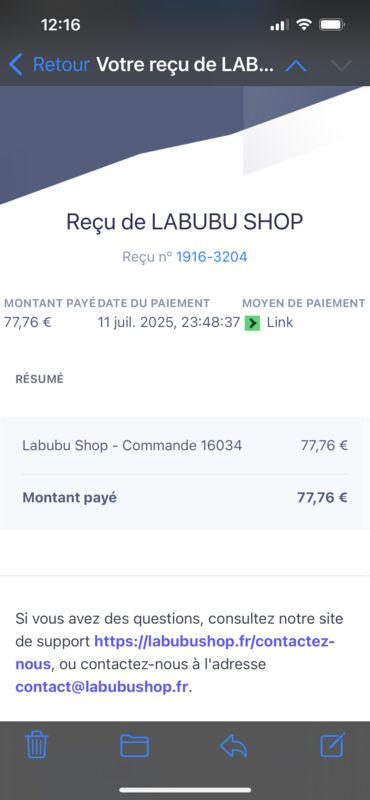The image size is (370, 800).
Task: Open the move-to-folder icon
Action: pos(135,746)
